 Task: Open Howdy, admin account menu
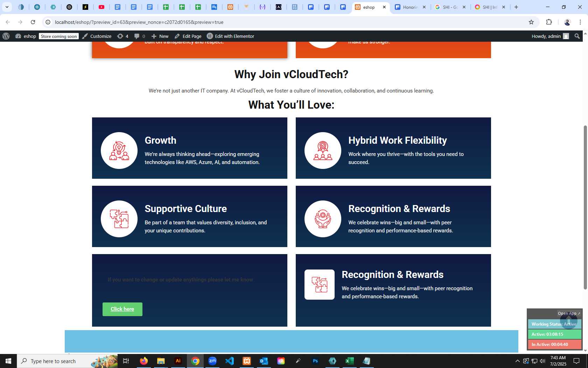tap(550, 36)
